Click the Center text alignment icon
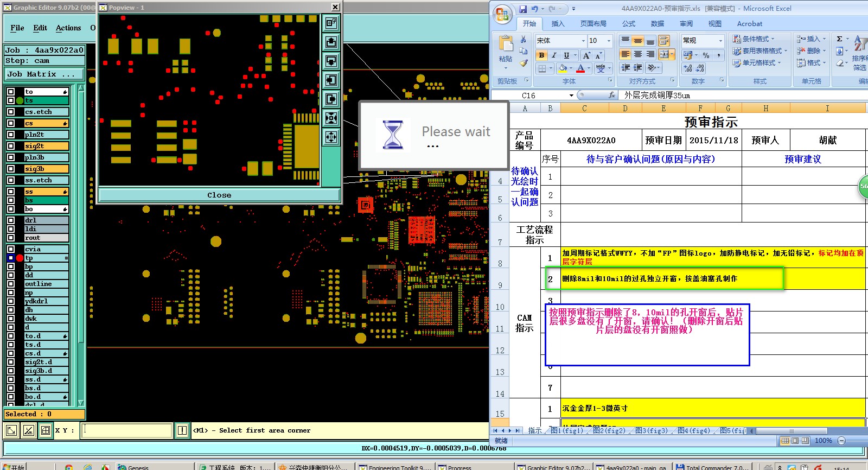 coord(638,54)
